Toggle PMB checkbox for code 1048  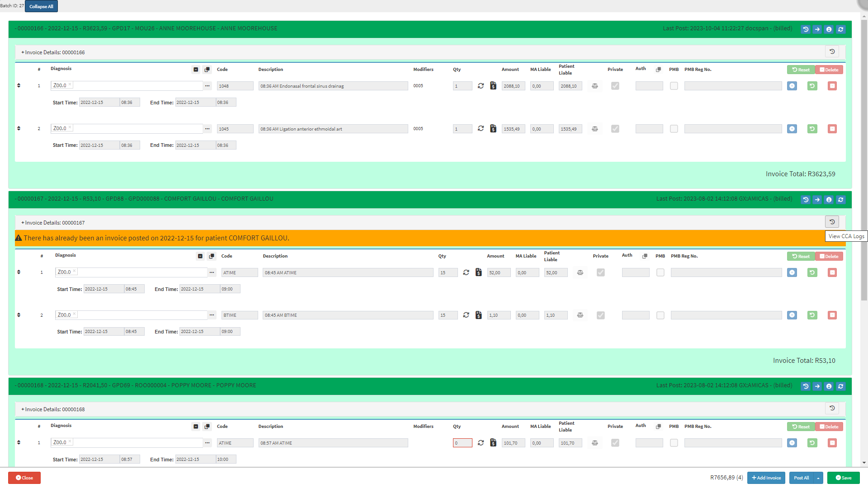coord(674,86)
